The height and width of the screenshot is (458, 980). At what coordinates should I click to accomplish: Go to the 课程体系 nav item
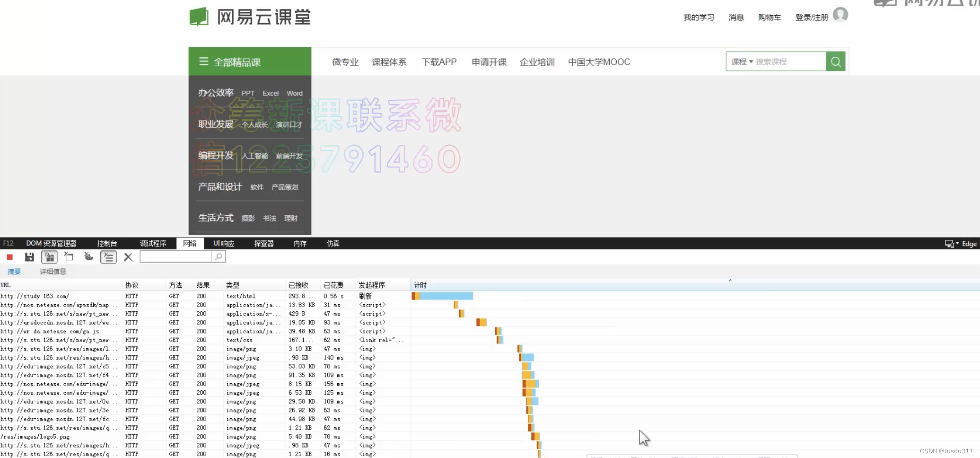389,62
